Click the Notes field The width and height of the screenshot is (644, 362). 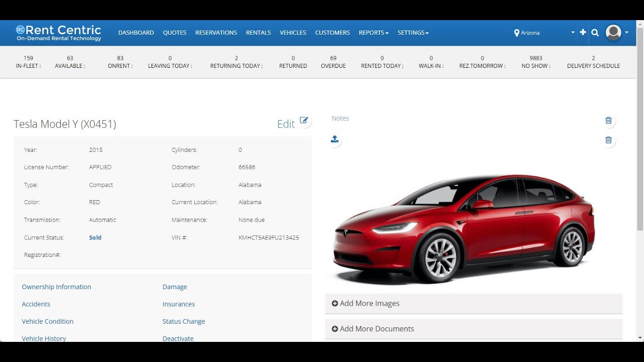(340, 119)
